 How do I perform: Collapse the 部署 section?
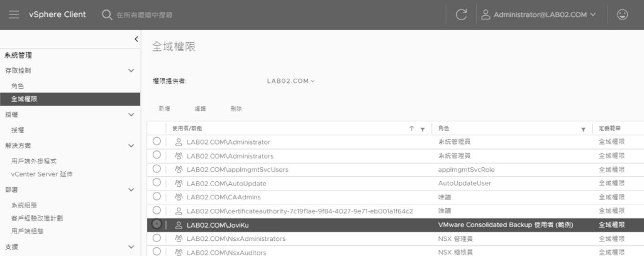tap(131, 190)
